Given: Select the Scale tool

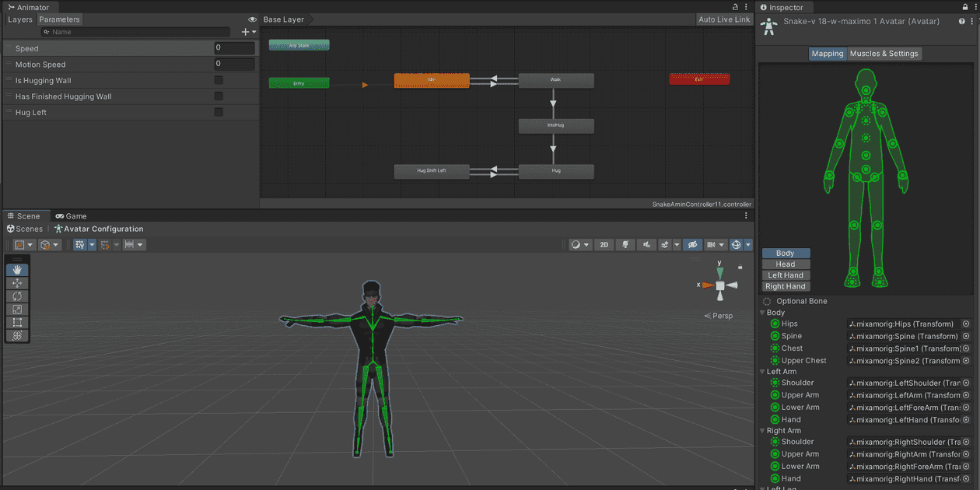Looking at the screenshot, I should (x=16, y=309).
